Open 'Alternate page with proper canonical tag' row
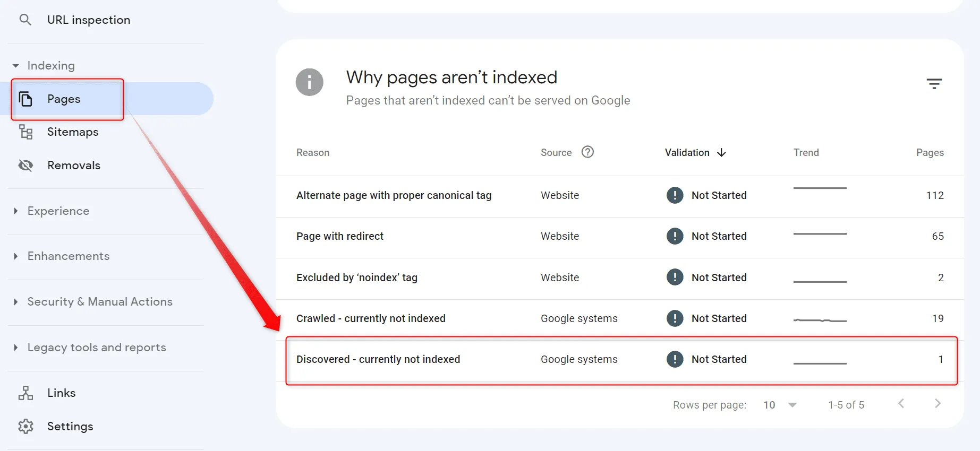This screenshot has height=451, width=980. tap(620, 195)
